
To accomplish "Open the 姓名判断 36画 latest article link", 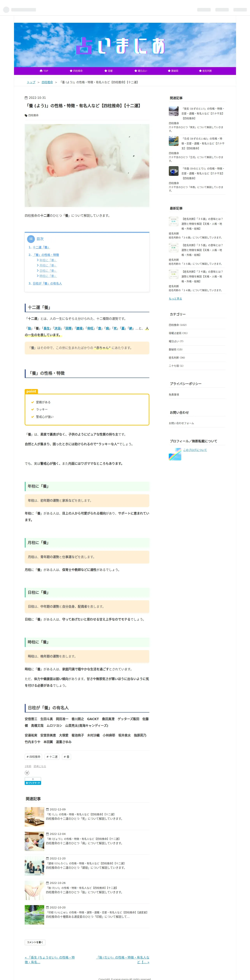I will (x=203, y=224).
